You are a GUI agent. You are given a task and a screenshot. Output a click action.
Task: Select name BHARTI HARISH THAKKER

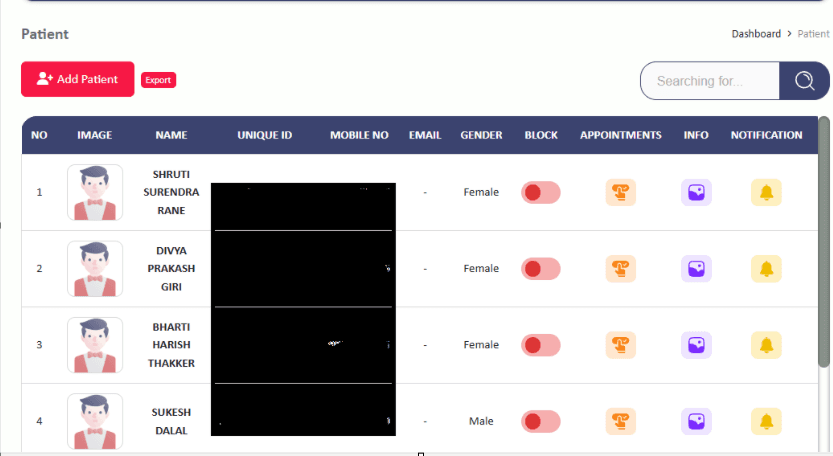tap(171, 345)
